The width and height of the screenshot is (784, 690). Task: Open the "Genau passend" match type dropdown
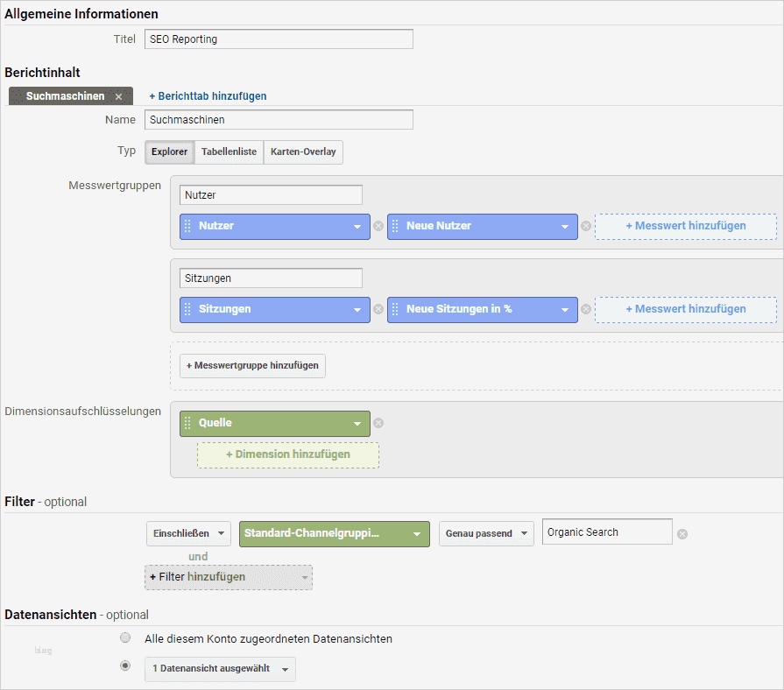[x=486, y=533]
